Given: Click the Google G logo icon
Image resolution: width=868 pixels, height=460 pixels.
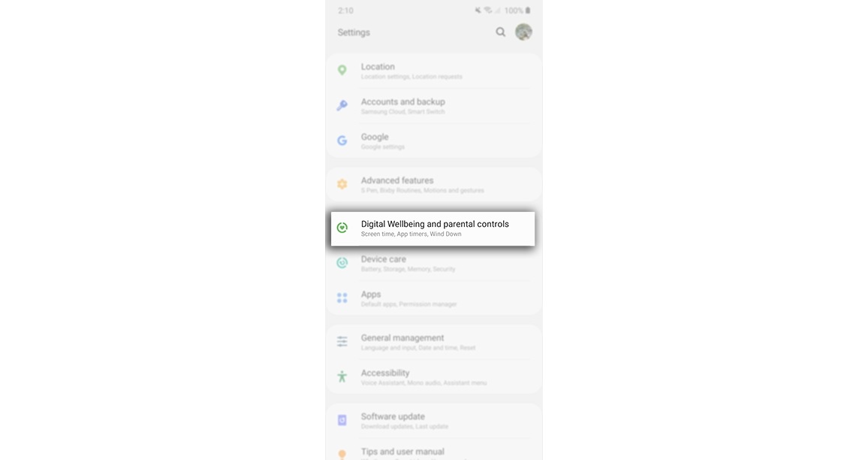Looking at the screenshot, I should pos(342,141).
